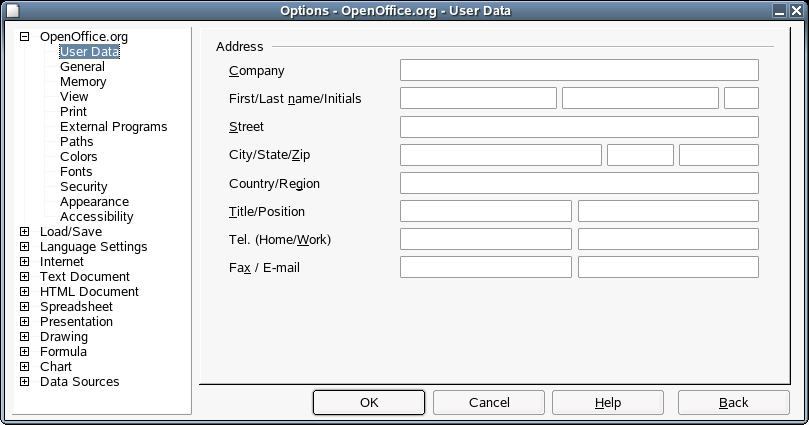Viewport: 809px width, 425px height.
Task: Select the HTML Document category label
Action: (89, 291)
